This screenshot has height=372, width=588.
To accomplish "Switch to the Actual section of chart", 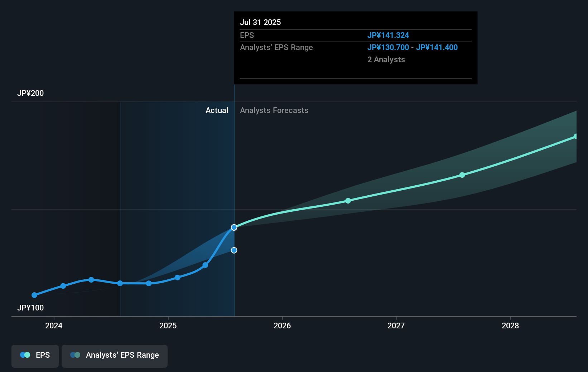I will click(217, 110).
